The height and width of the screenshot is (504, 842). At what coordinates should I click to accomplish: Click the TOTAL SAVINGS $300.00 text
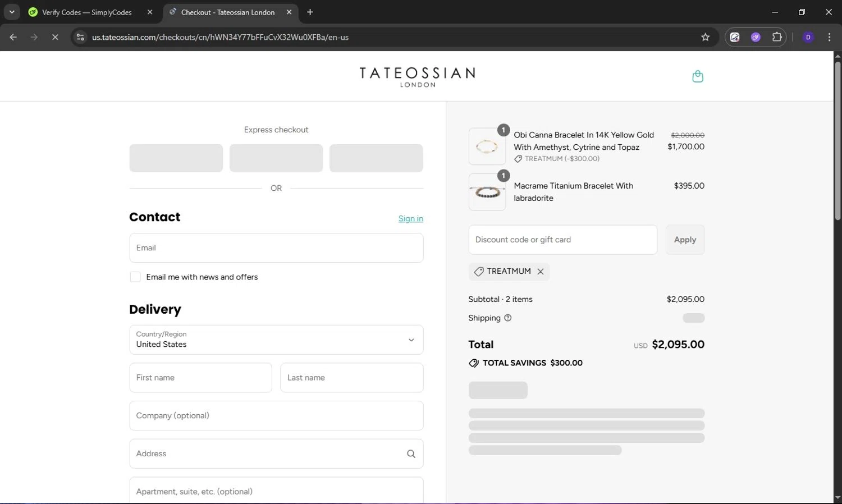tap(533, 363)
